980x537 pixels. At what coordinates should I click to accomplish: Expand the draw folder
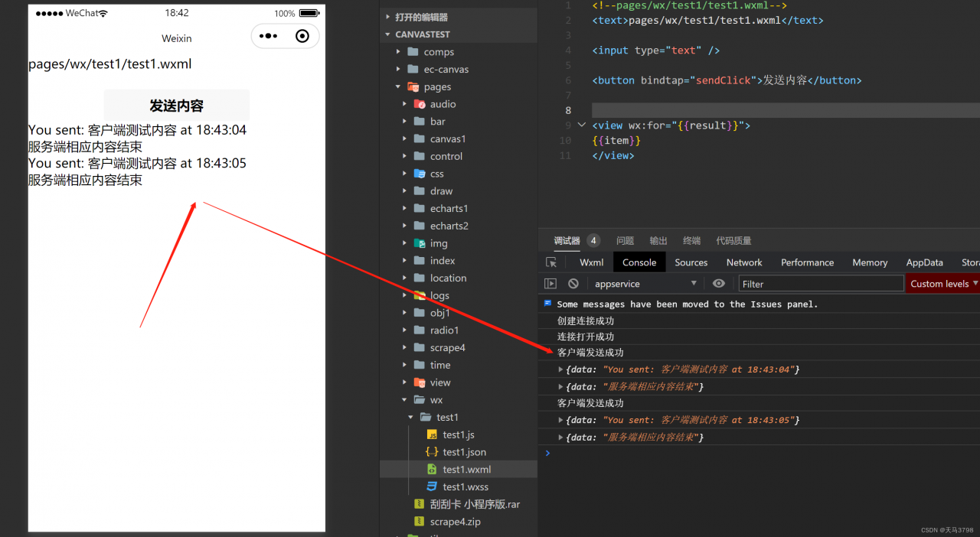pos(459,191)
